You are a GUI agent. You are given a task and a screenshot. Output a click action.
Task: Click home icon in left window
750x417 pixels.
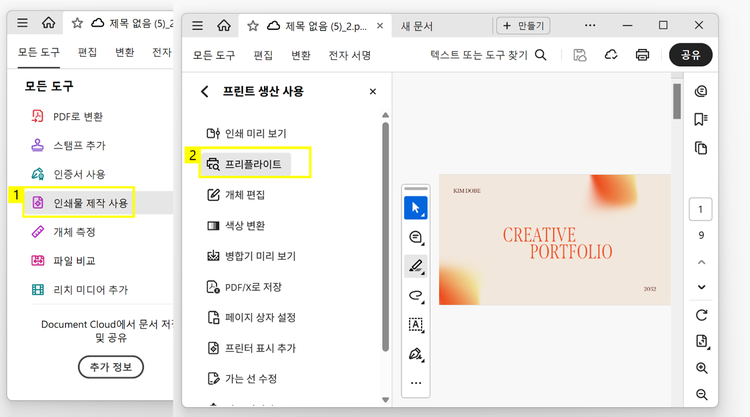48,22
